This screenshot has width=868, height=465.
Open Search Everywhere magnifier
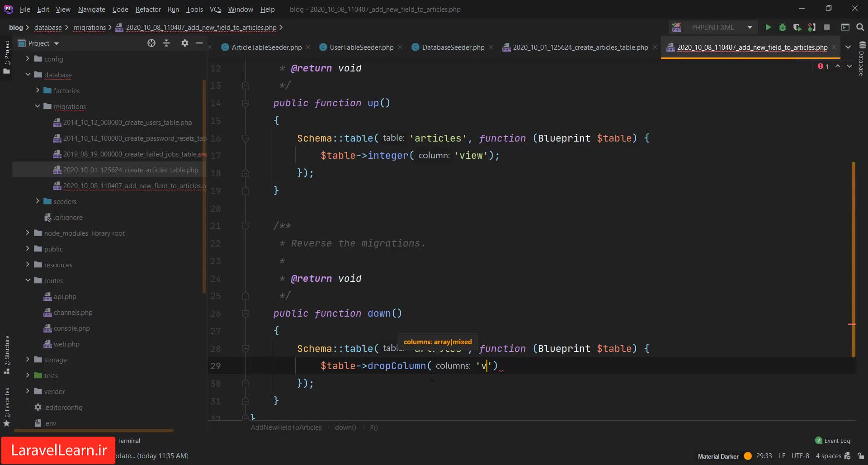(x=860, y=28)
